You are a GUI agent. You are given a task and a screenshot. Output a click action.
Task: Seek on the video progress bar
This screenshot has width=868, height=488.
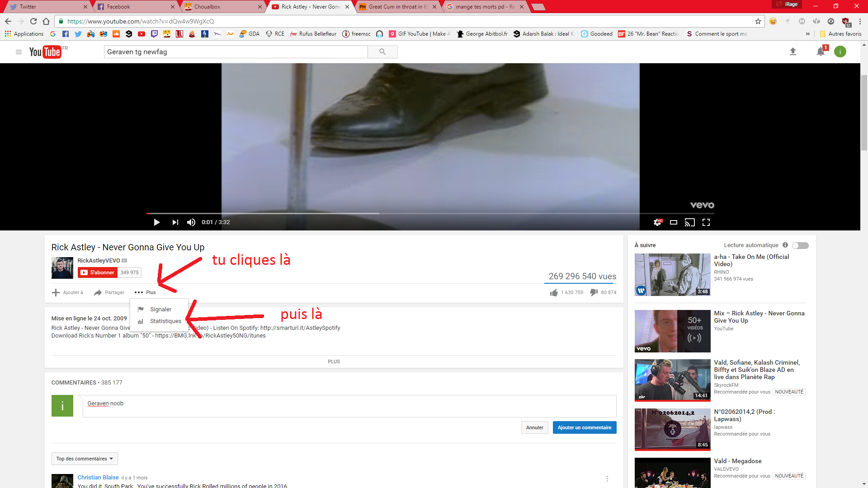coord(429,213)
